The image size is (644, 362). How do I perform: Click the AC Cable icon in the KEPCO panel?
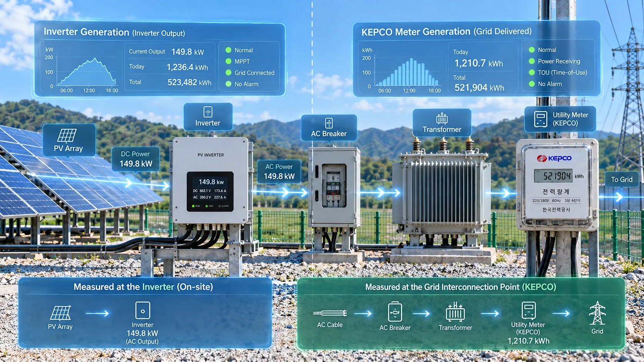pyautogui.click(x=330, y=313)
